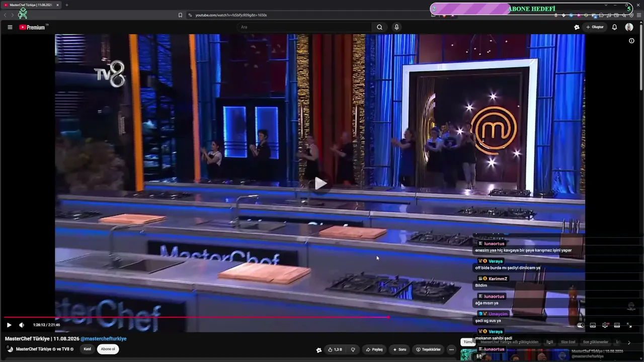This screenshot has width=644, height=362.
Task: Click the large play overlay on the video
Action: (320, 184)
